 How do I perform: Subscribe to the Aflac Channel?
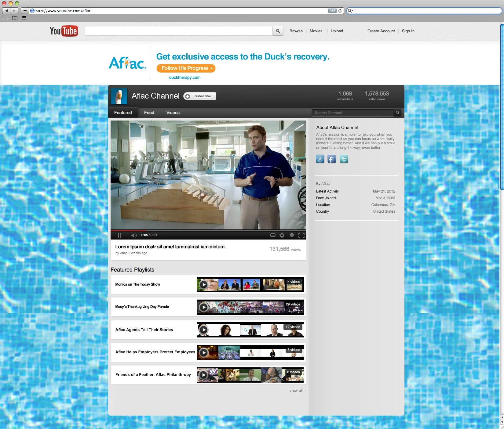pos(200,96)
